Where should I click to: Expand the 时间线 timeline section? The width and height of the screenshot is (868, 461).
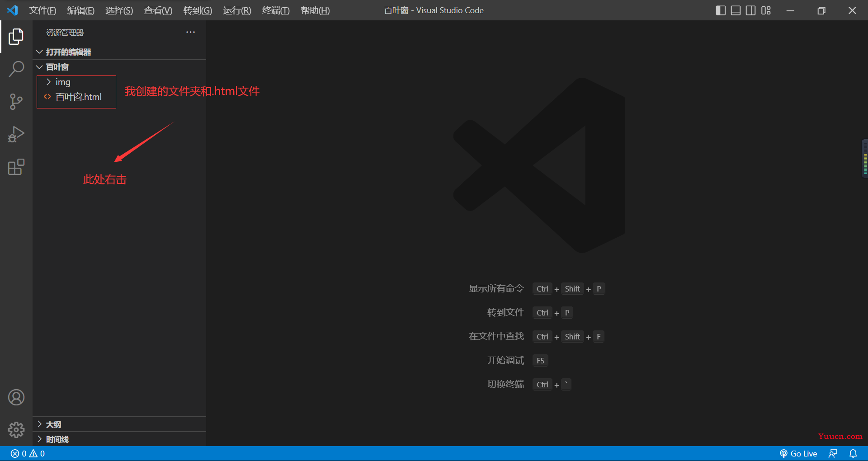coord(119,439)
